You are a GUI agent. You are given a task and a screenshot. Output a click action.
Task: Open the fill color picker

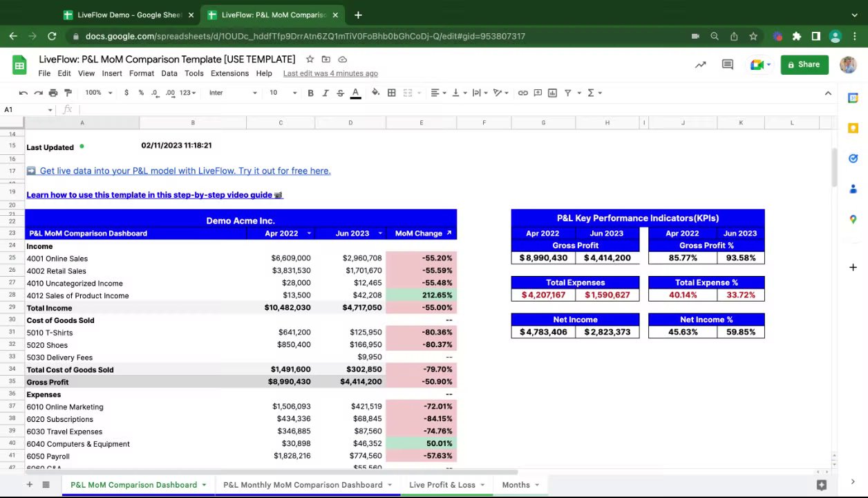pos(375,93)
